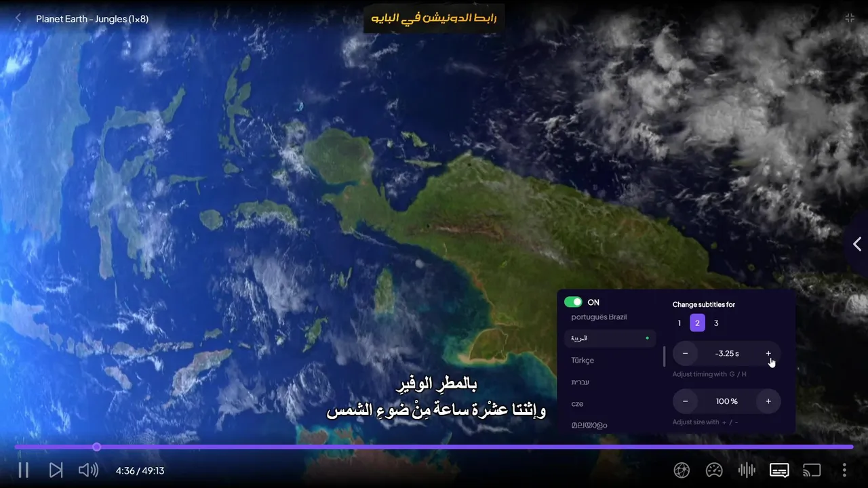
Task: Change subtitles for track 1
Action: [679, 323]
